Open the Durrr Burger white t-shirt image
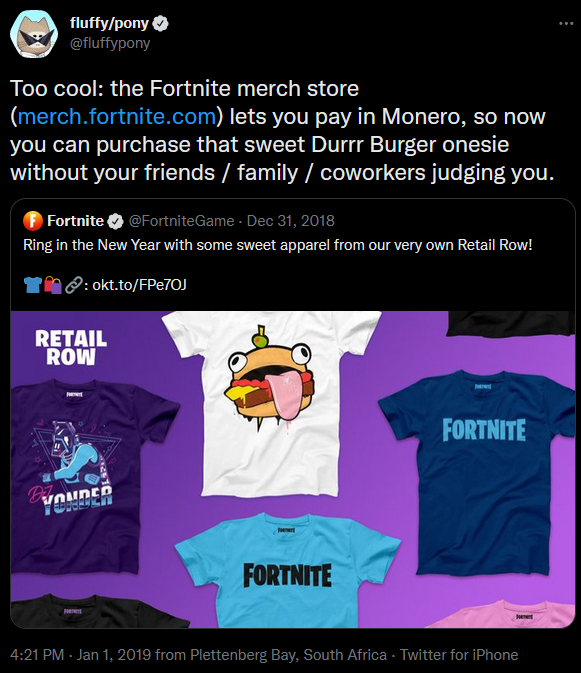The width and height of the screenshot is (581, 673). (271, 403)
